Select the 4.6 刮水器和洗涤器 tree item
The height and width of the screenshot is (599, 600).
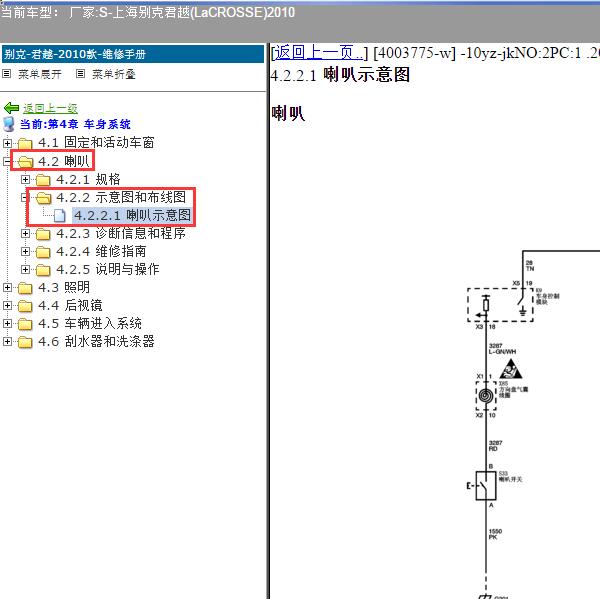[x=96, y=341]
